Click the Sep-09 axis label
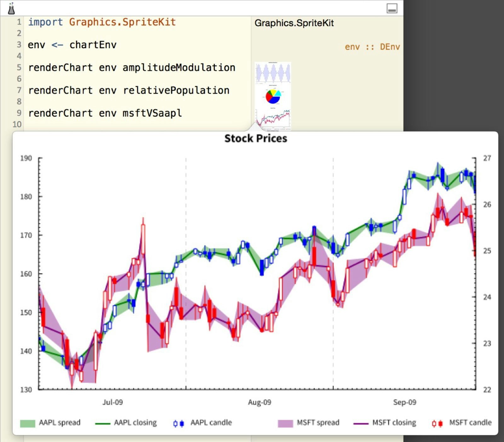 [404, 402]
